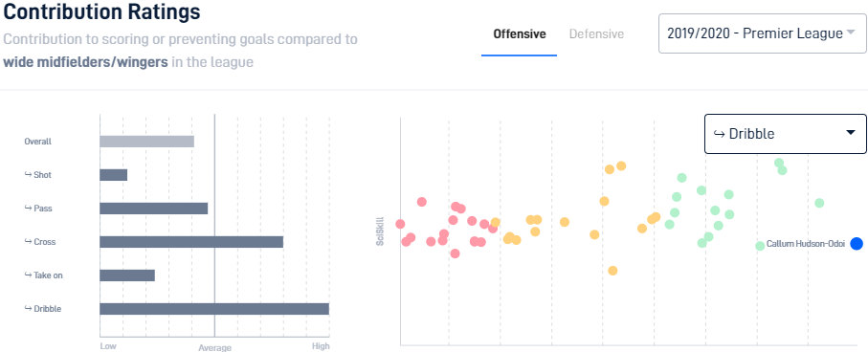Click the Callum Hudson-Odoi label
868x352 pixels.
[806, 244]
